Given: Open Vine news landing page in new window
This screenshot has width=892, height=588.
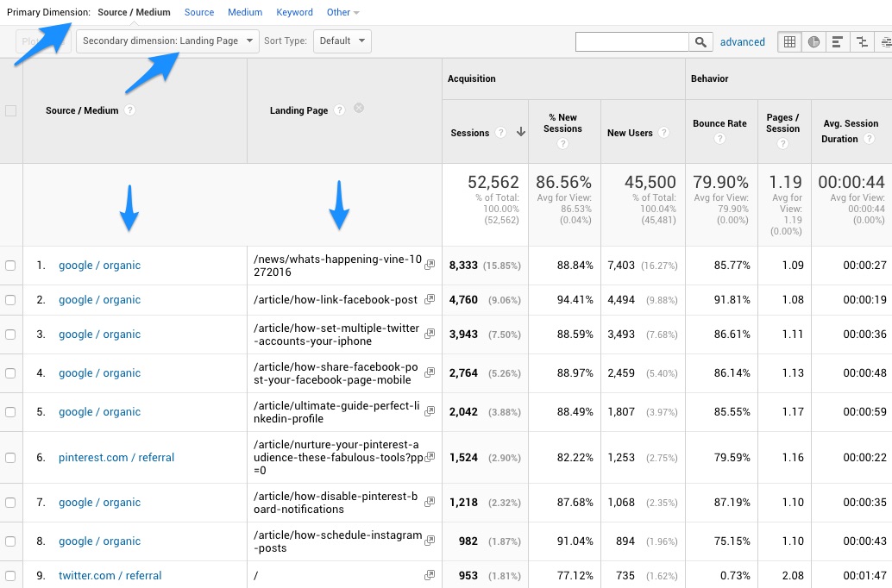Looking at the screenshot, I should 430,266.
